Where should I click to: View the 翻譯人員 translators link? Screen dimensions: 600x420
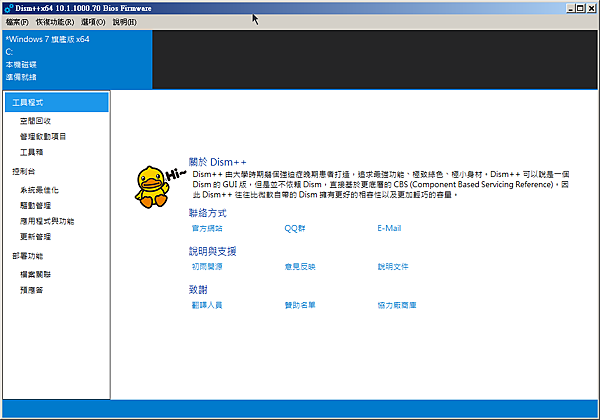tap(207, 305)
